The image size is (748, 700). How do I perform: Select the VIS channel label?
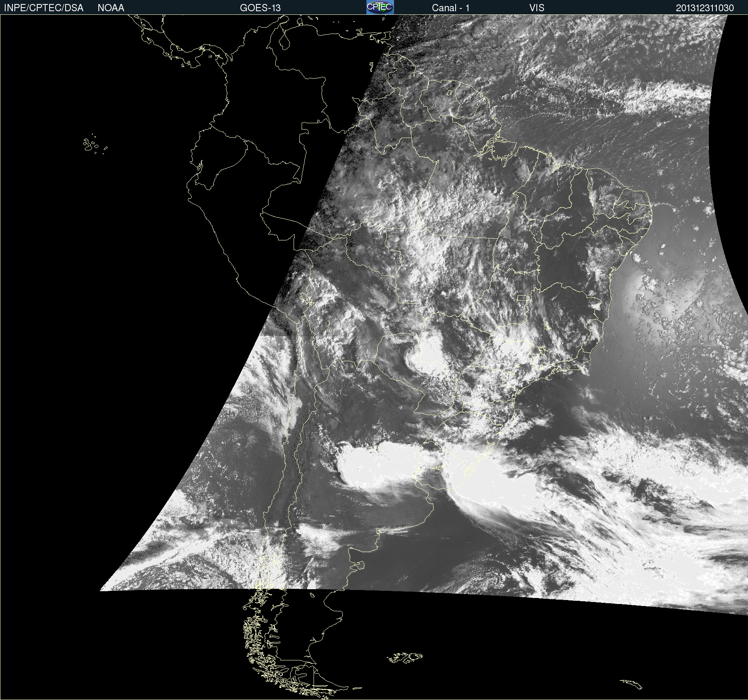pos(537,8)
